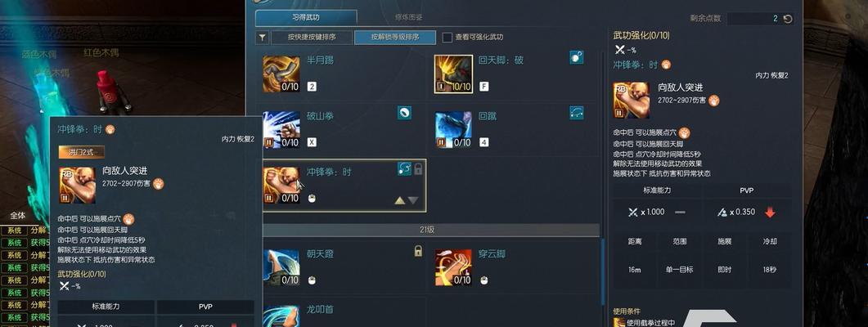This screenshot has height=327, width=868.
Task: Click the 龙叩首 skill icon
Action: (x=281, y=316)
